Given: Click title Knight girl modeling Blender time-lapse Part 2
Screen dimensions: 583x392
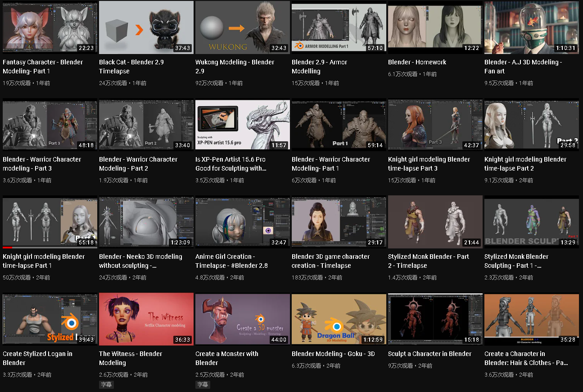Looking at the screenshot, I should click(525, 164).
